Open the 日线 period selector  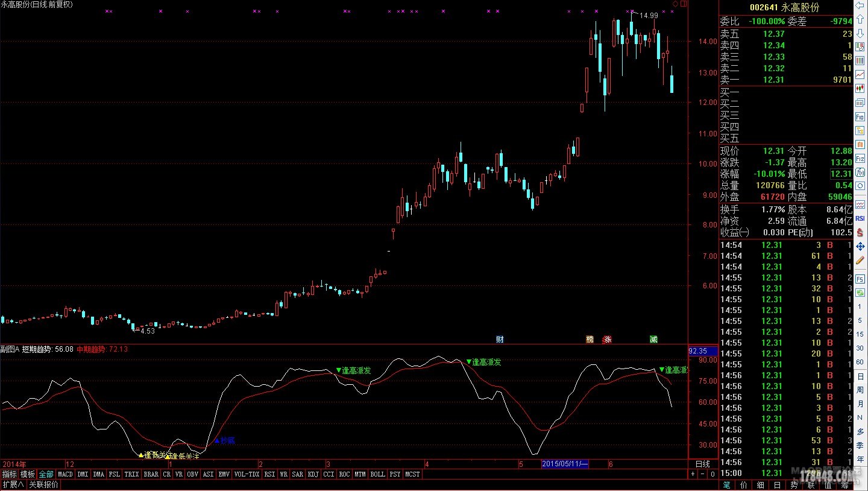point(703,464)
